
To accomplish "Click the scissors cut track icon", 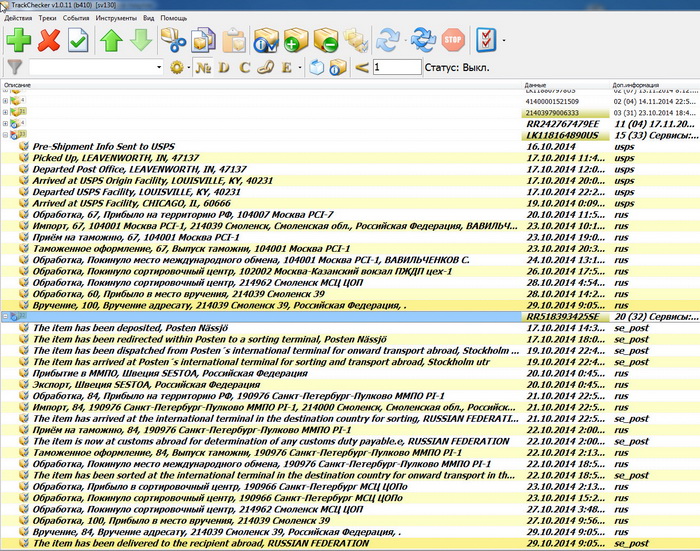I will pyautogui.click(x=174, y=40).
